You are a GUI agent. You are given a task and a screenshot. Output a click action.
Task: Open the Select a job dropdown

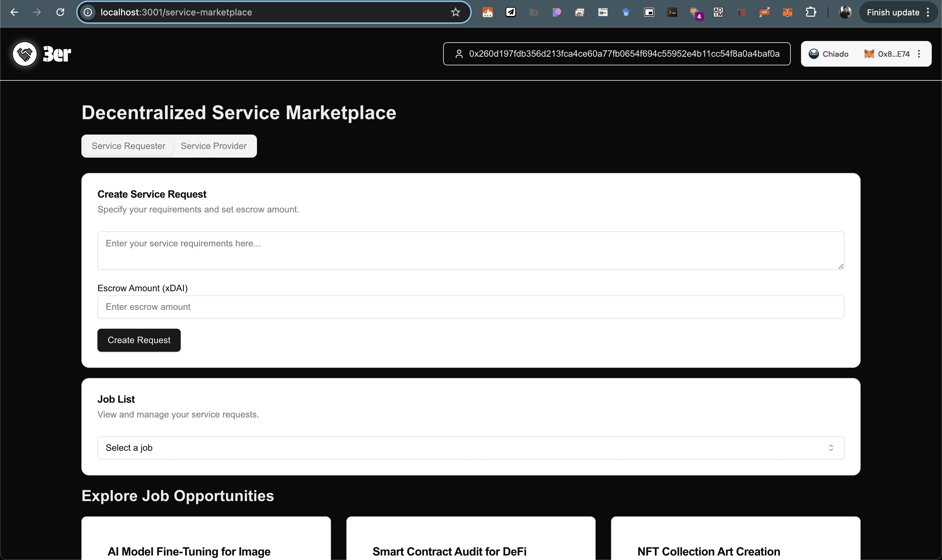[x=471, y=448]
